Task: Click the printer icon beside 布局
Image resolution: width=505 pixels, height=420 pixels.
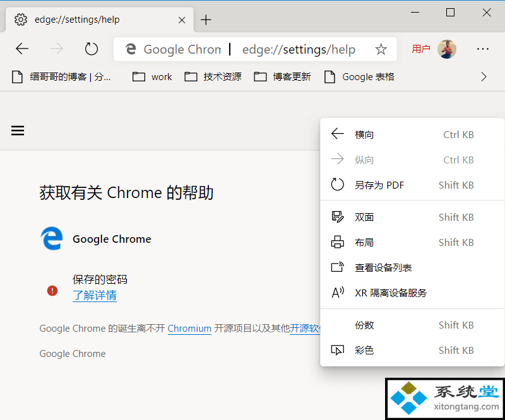Action: tap(338, 242)
